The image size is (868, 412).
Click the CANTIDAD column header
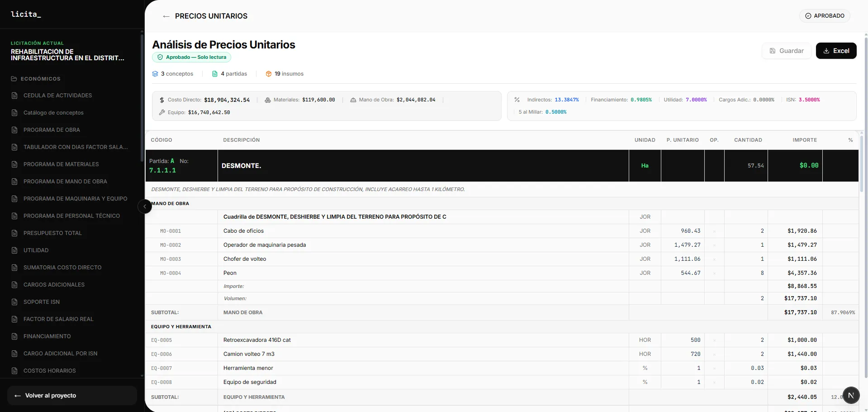pyautogui.click(x=748, y=140)
